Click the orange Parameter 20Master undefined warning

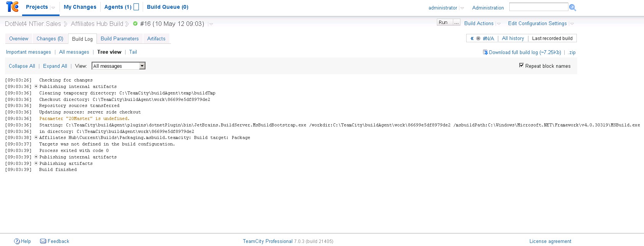click(x=84, y=118)
